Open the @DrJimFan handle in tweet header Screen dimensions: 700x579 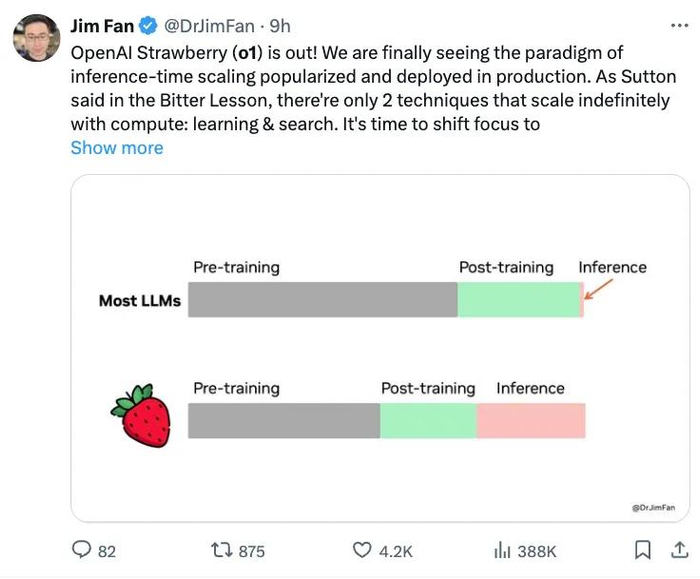[208, 26]
